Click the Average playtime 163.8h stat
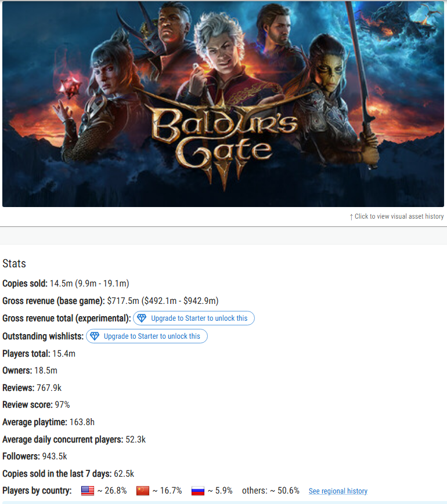The width and height of the screenshot is (447, 504). 49,422
